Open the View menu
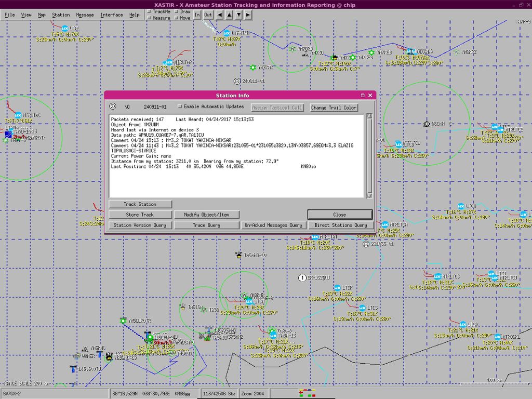 (26, 15)
